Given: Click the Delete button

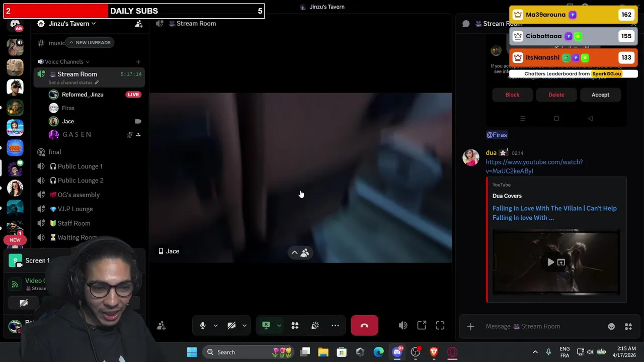Looking at the screenshot, I should click(556, 95).
